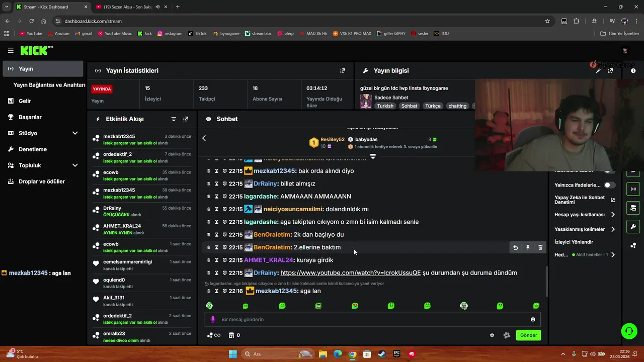
Task: Open the 'streamlabs' bookmark
Action: tap(258, 34)
